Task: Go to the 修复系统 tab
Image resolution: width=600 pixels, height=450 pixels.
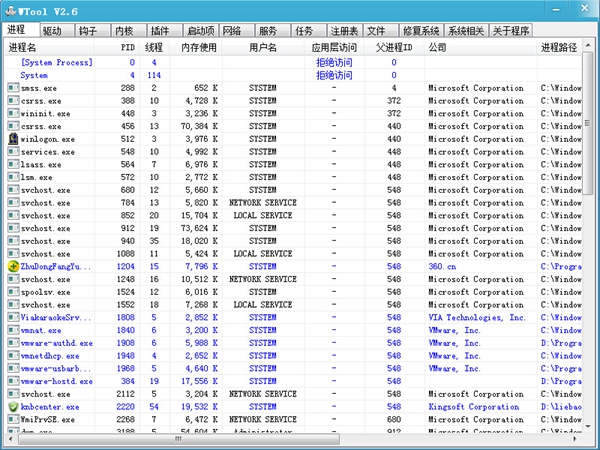Action: click(419, 32)
